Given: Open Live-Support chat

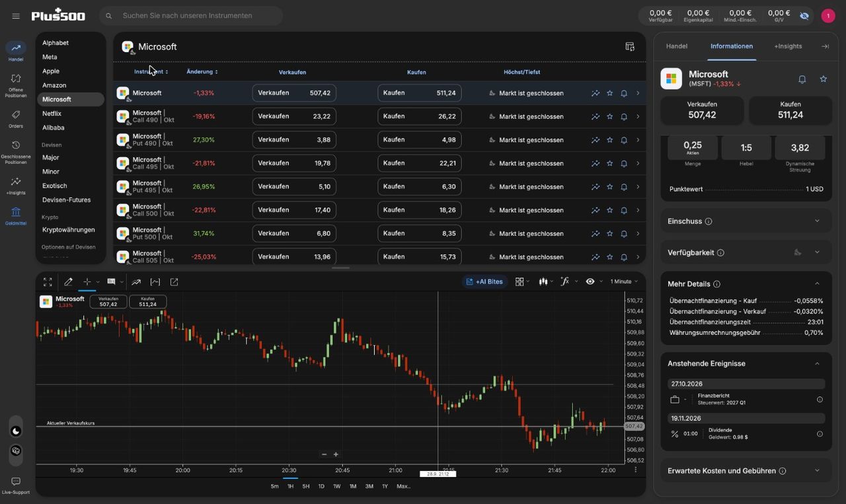Looking at the screenshot, I should coord(16,486).
